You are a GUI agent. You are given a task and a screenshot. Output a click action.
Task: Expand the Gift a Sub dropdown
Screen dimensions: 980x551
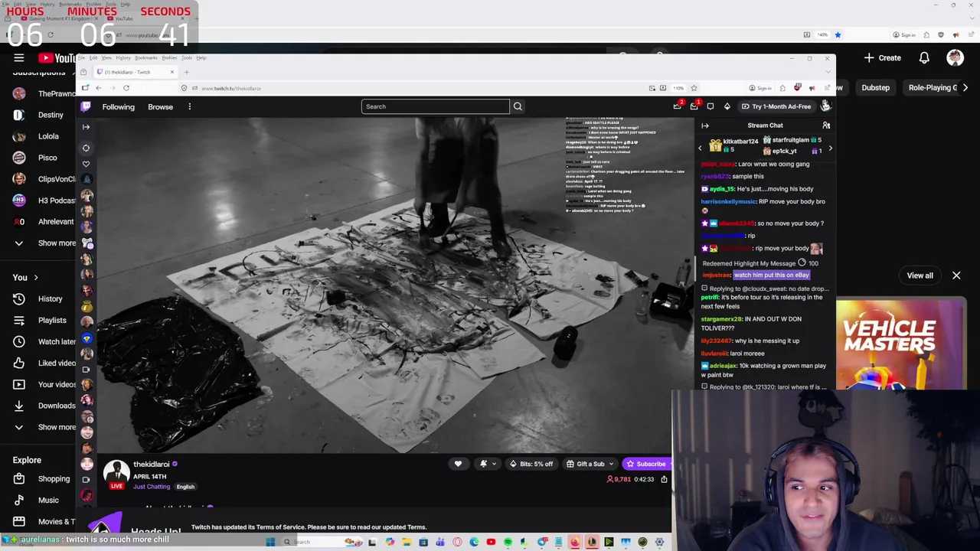pyautogui.click(x=611, y=464)
